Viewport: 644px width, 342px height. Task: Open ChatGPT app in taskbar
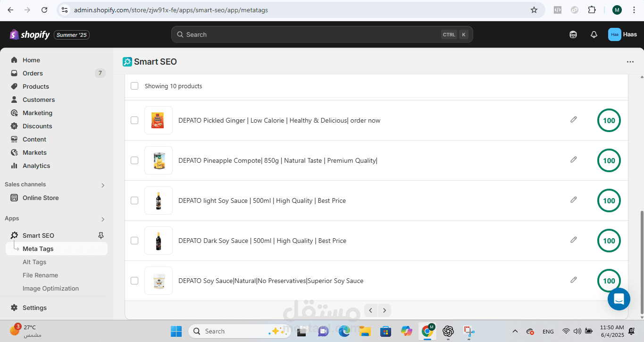coord(448,331)
